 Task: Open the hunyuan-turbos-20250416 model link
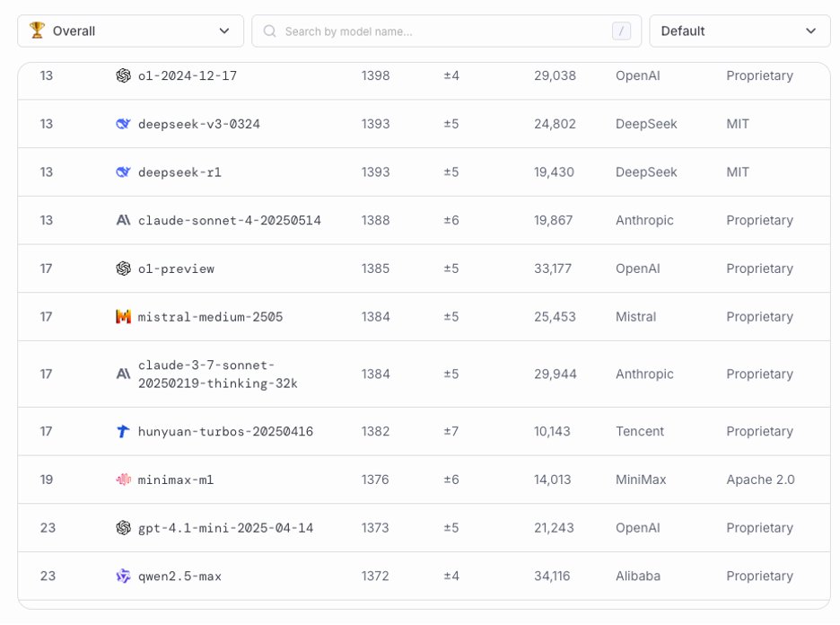tap(225, 432)
